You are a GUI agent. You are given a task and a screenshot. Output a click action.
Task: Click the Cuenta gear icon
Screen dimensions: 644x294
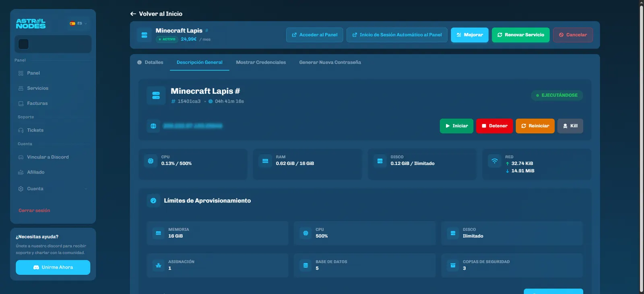click(x=21, y=189)
